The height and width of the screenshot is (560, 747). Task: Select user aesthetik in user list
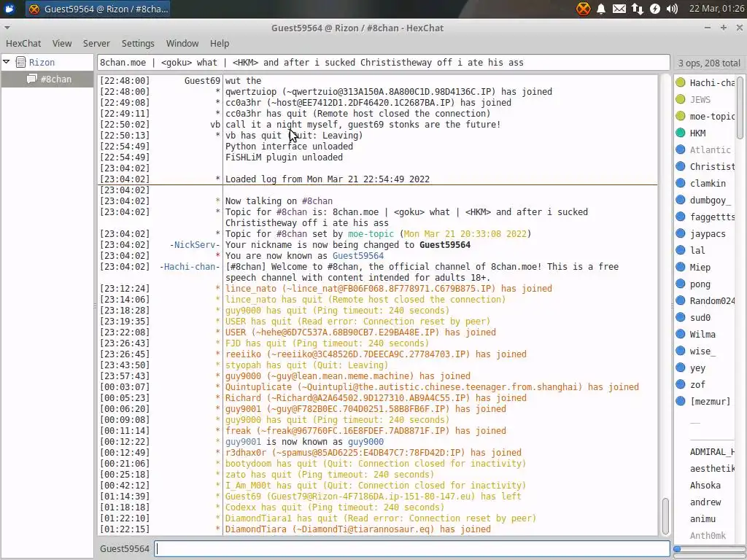(712, 469)
